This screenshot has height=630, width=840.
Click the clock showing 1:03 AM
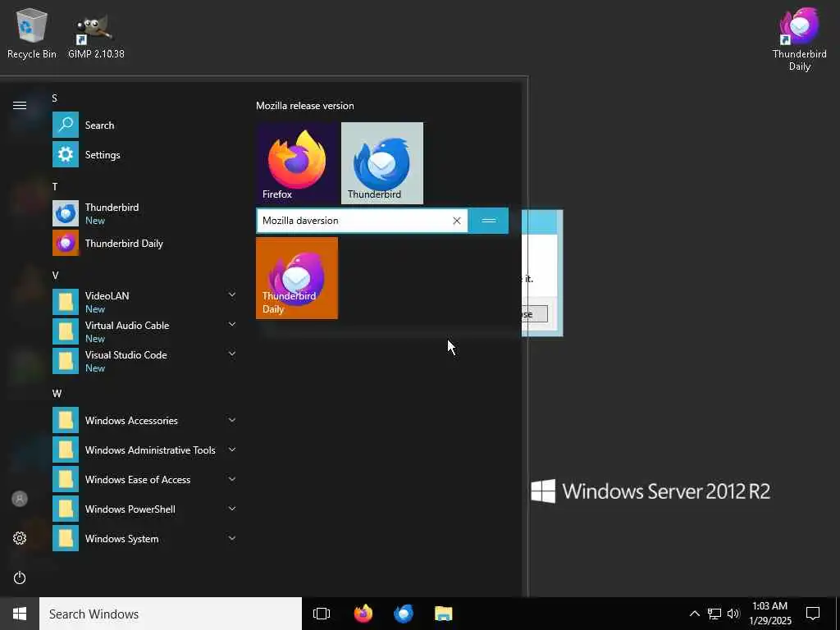click(x=769, y=614)
